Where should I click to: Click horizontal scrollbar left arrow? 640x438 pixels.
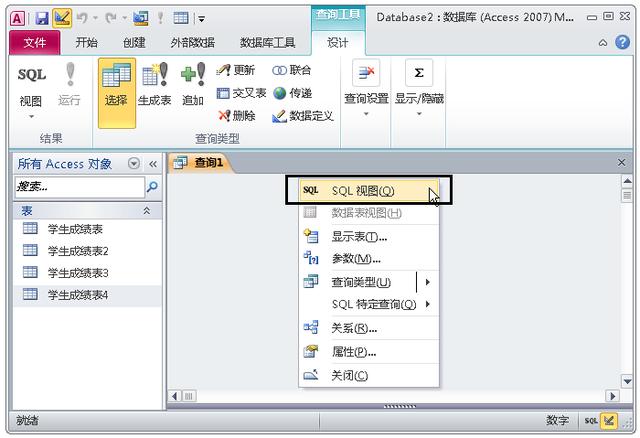click(175, 396)
